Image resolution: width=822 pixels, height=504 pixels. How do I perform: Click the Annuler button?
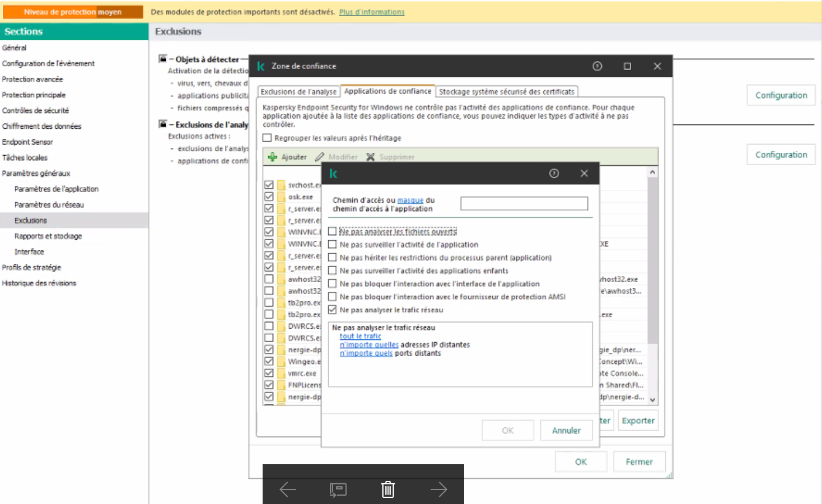click(x=566, y=430)
